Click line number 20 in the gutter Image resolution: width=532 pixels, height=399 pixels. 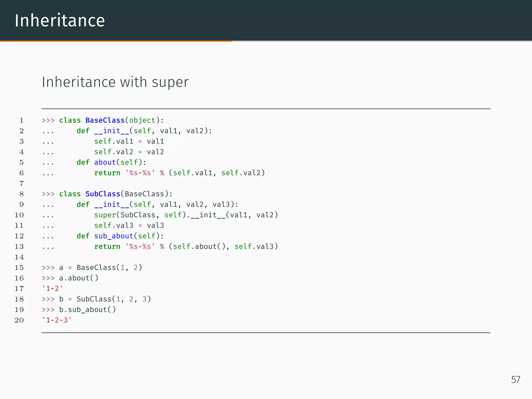coord(19,320)
